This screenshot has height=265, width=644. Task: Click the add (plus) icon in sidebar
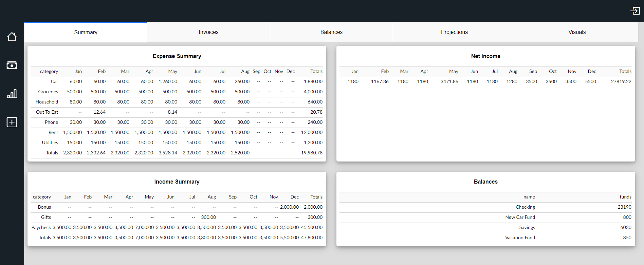[12, 122]
